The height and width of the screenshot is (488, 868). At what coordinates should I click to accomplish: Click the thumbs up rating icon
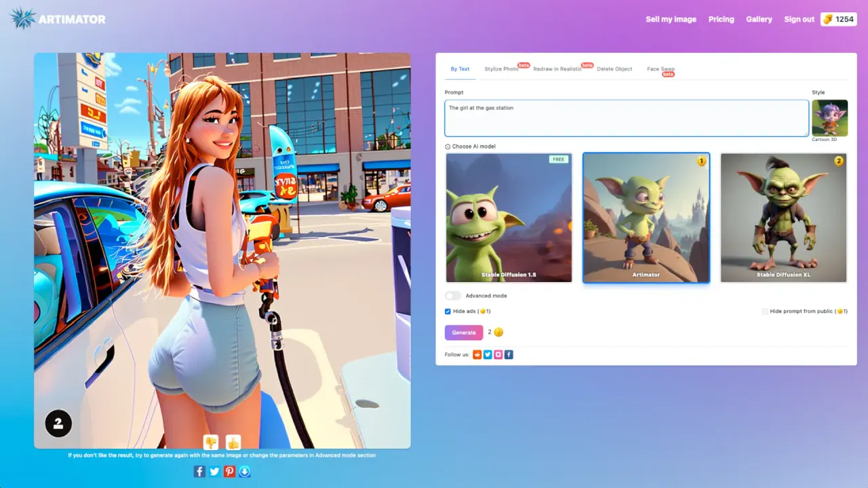click(x=233, y=442)
